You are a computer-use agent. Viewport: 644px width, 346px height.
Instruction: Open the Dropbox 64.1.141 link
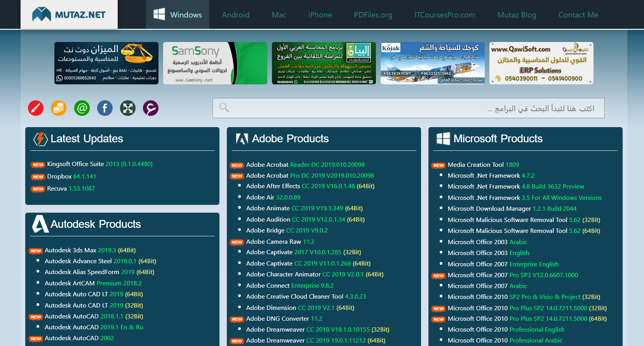click(x=71, y=176)
